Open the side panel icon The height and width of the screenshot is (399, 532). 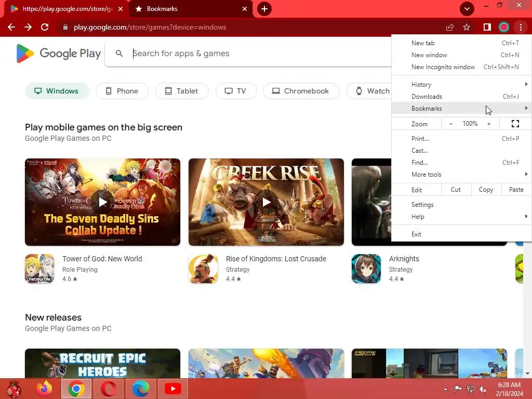coord(487,27)
